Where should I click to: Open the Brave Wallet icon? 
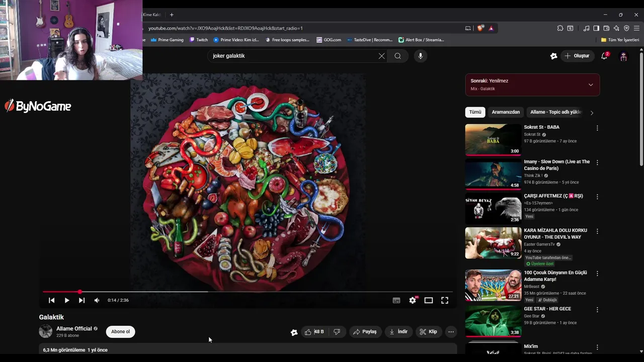(606, 28)
